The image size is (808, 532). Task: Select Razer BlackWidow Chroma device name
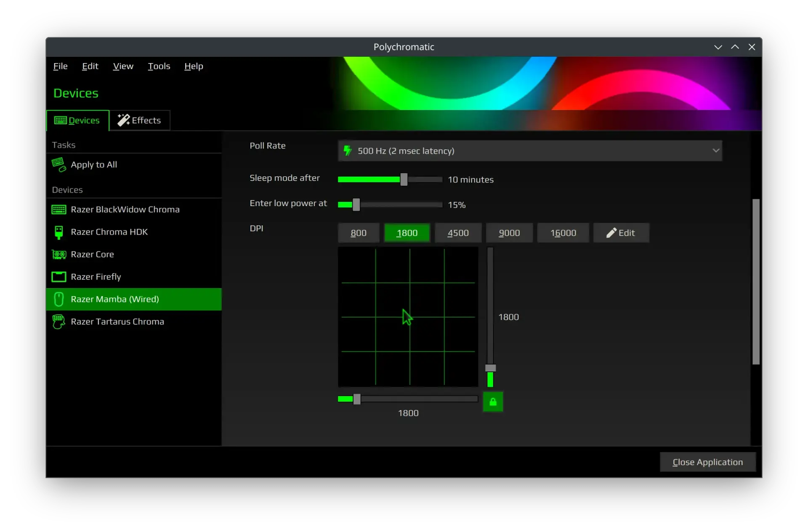click(125, 209)
